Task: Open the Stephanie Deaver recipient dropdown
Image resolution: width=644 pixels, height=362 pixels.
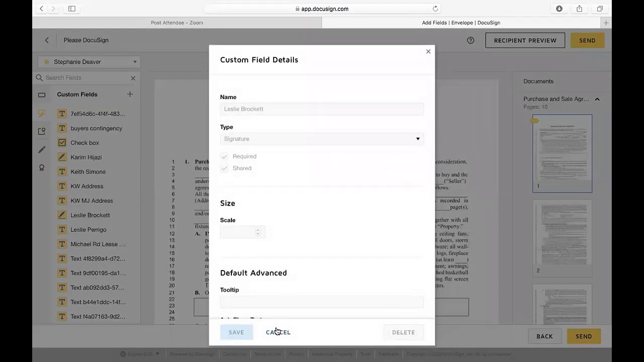Action: pyautogui.click(x=90, y=62)
